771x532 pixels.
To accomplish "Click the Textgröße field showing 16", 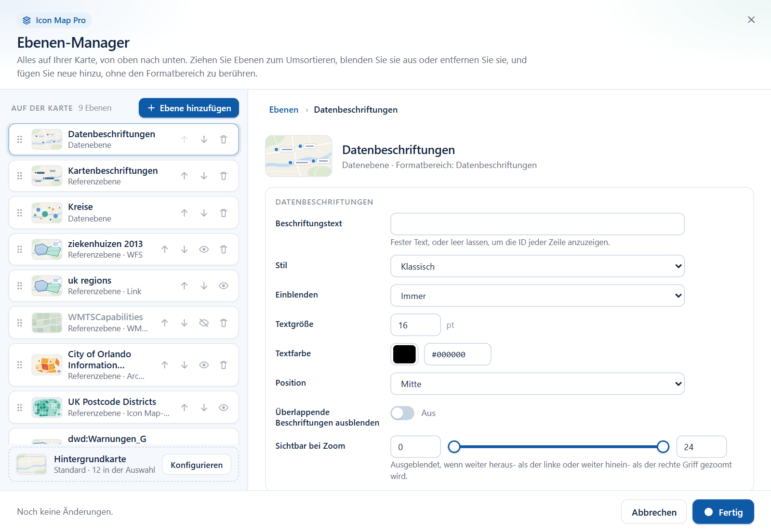I will 415,325.
